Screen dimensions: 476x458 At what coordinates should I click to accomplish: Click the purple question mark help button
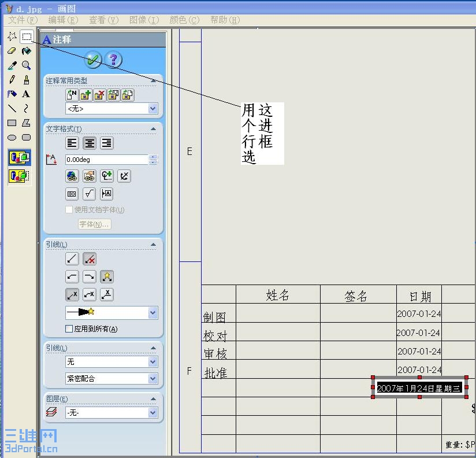[113, 59]
